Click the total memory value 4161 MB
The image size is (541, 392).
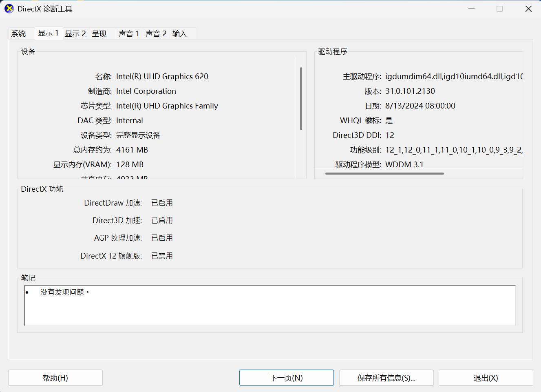132,150
